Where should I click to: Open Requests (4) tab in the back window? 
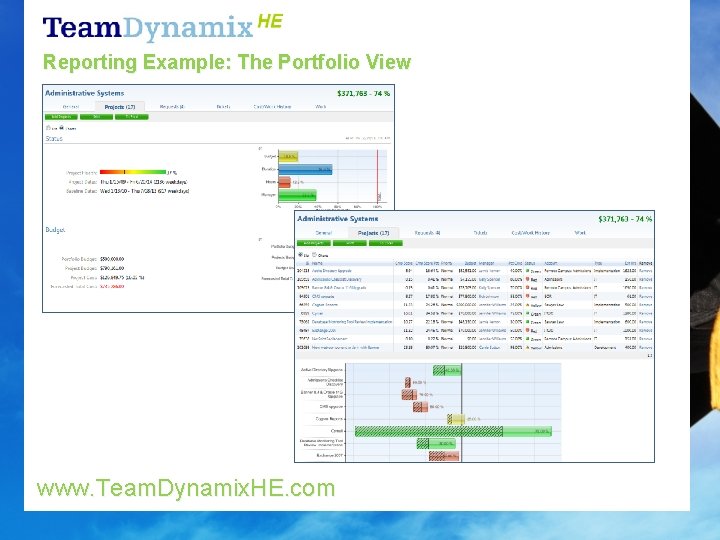pos(172,107)
